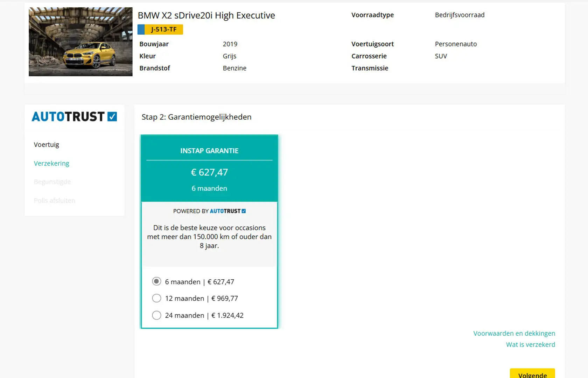Open the Begunstigde step

tap(52, 182)
